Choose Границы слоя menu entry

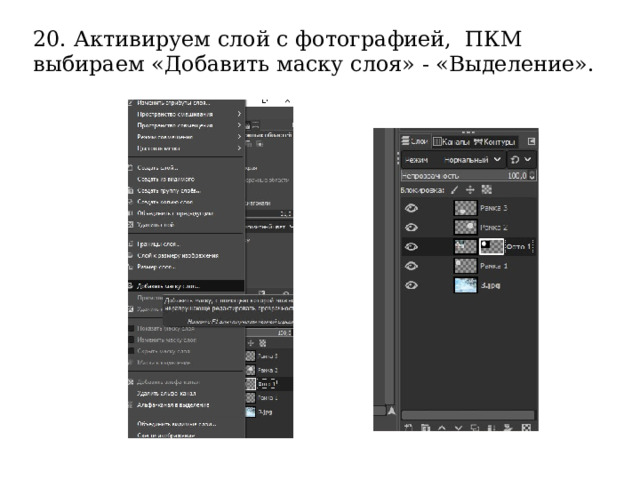[187, 244]
